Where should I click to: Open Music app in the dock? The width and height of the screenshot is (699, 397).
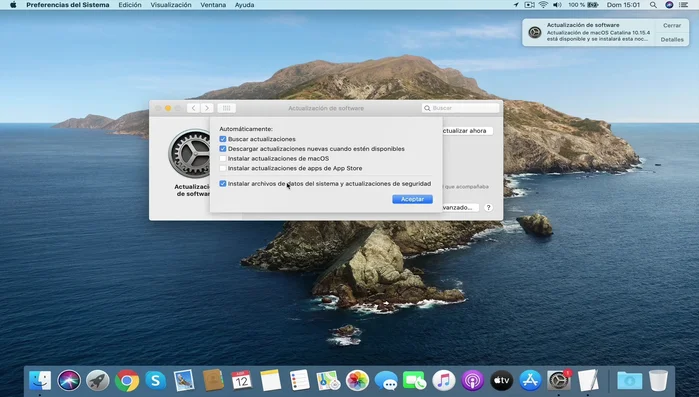[x=444, y=381]
